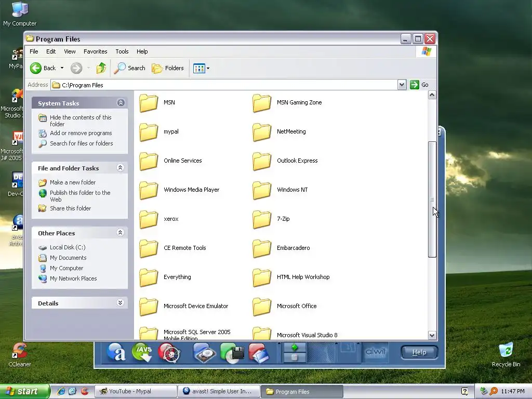Select the Windows NT folder
This screenshot has height=399, width=532.
coord(280,190)
